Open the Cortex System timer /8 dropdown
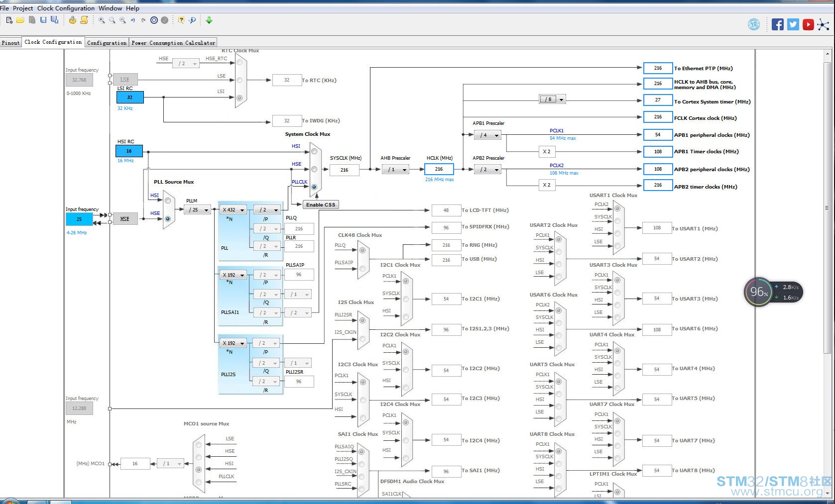Image resolution: width=835 pixels, height=504 pixels. coord(553,100)
